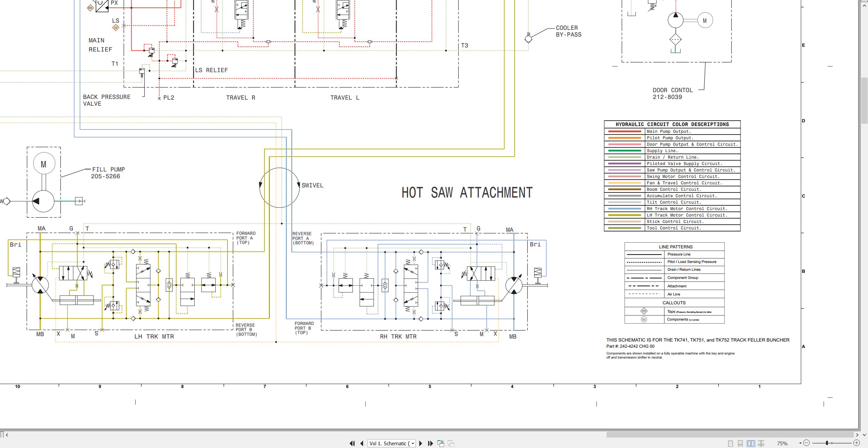Jump to the last page
Viewport: 868px width, 448px height.
point(431,443)
